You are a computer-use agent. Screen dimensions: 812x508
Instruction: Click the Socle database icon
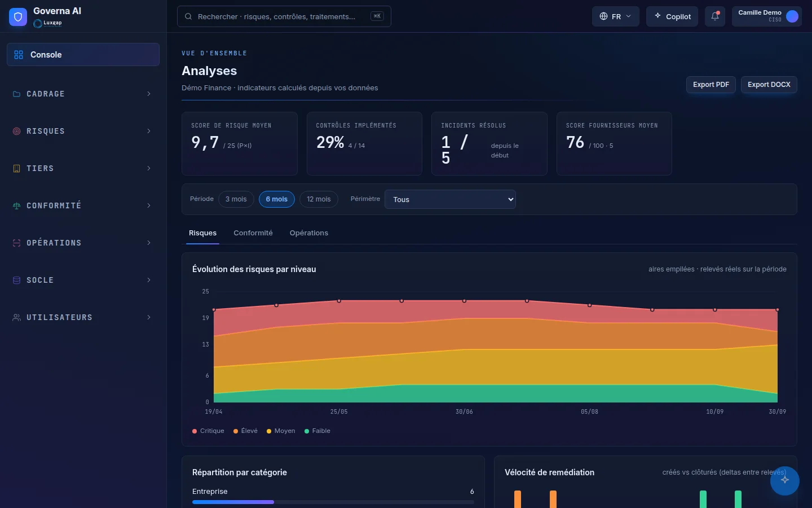[16, 280]
